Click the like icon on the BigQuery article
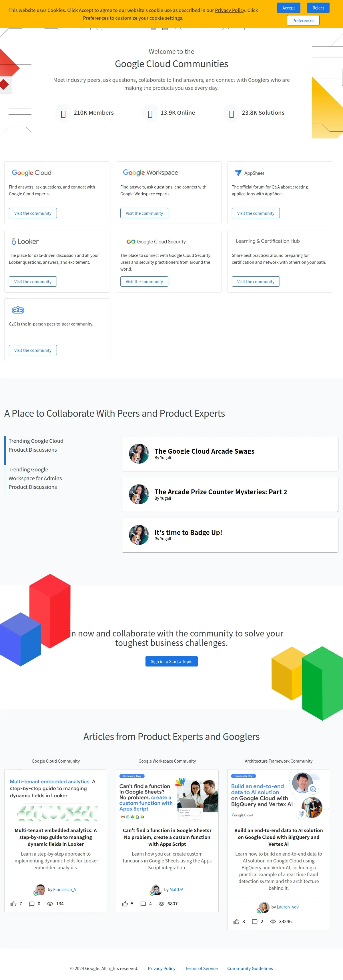 pos(236,921)
